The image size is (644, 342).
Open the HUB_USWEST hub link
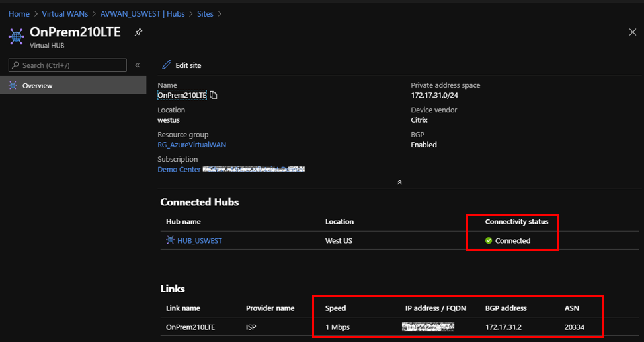(200, 241)
